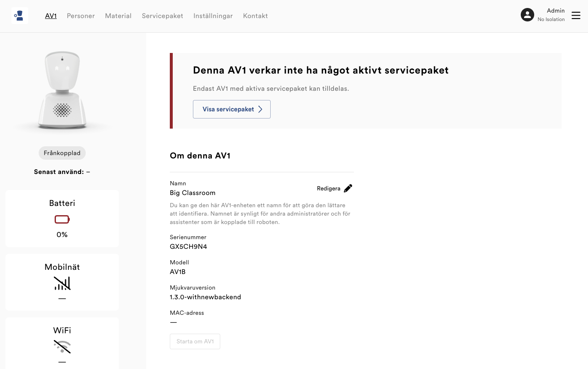This screenshot has height=369, width=588.
Task: Navigate to Inställningar
Action: (x=213, y=16)
